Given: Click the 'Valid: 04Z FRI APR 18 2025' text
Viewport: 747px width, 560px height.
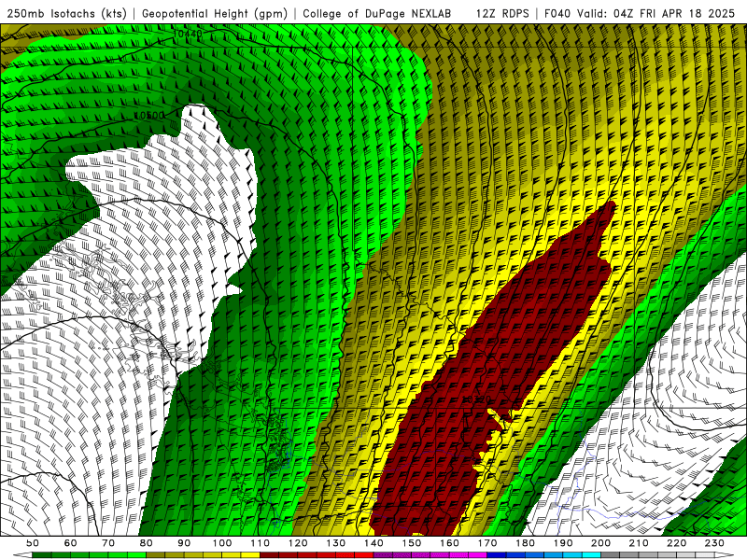Looking at the screenshot, I should [656, 14].
